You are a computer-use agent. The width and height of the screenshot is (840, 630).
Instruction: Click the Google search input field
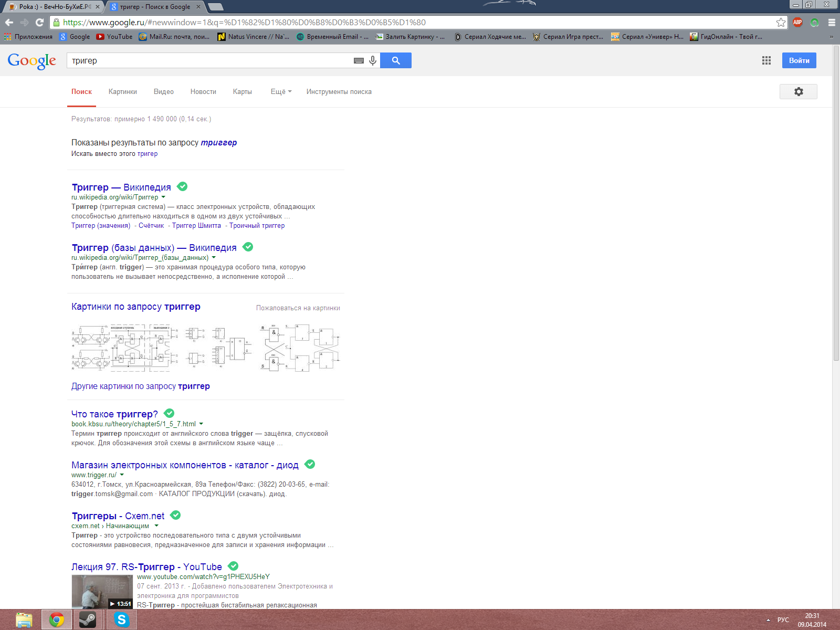(x=210, y=60)
